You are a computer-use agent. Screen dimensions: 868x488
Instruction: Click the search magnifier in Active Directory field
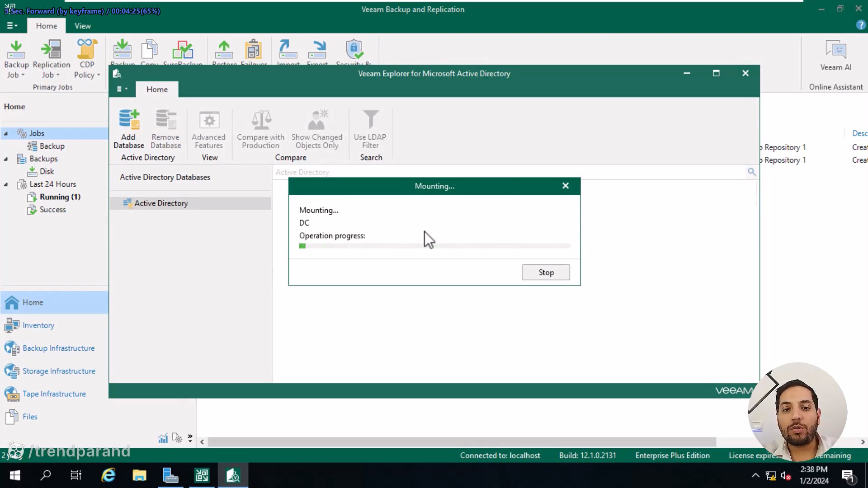click(x=751, y=172)
